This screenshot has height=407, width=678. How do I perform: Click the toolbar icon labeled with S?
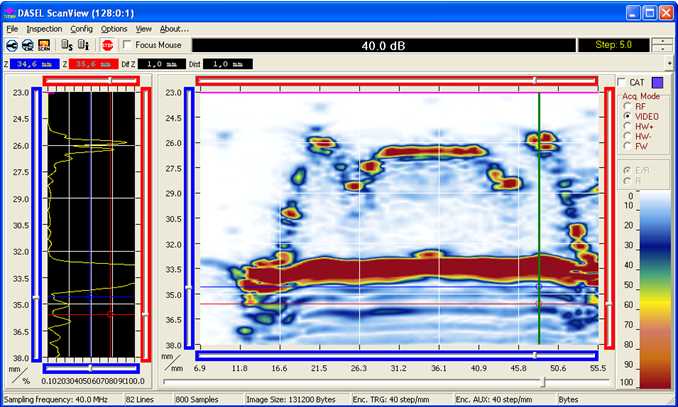coord(65,45)
